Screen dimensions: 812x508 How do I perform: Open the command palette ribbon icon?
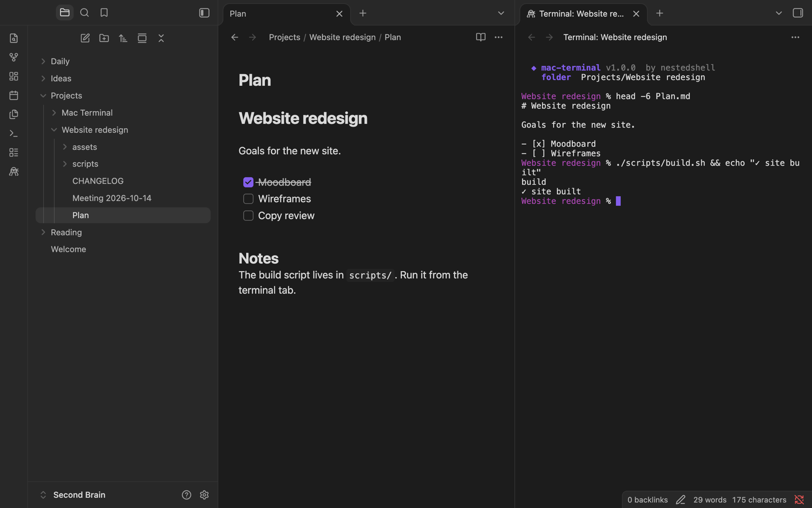point(14,134)
